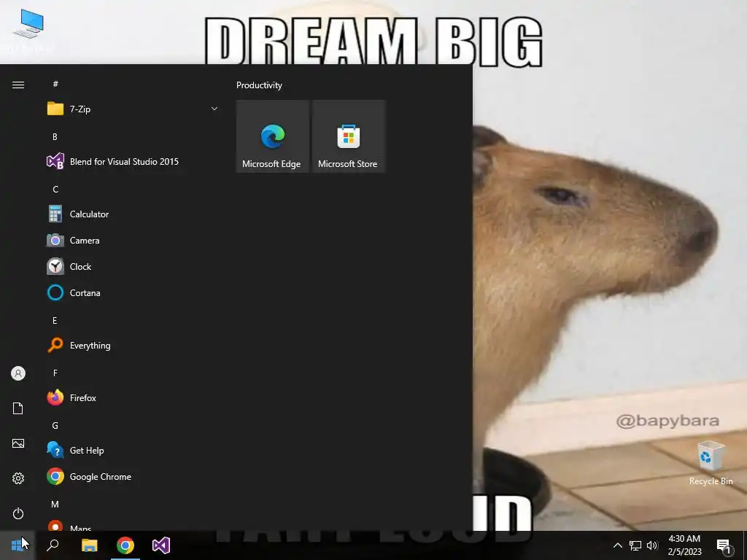Open Visual Studio from the taskbar
The width and height of the screenshot is (747, 560).
(x=161, y=545)
